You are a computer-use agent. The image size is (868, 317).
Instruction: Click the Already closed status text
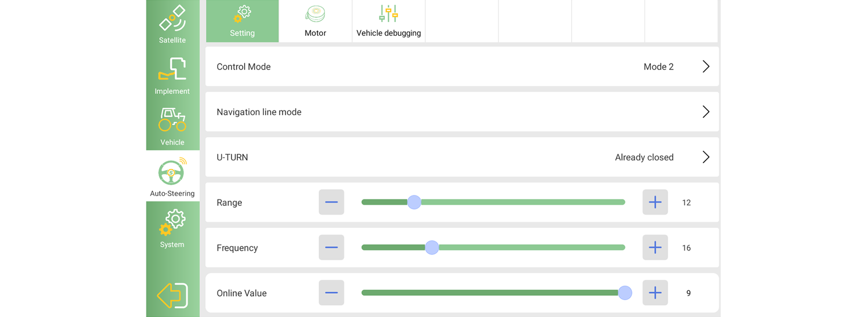pos(644,157)
